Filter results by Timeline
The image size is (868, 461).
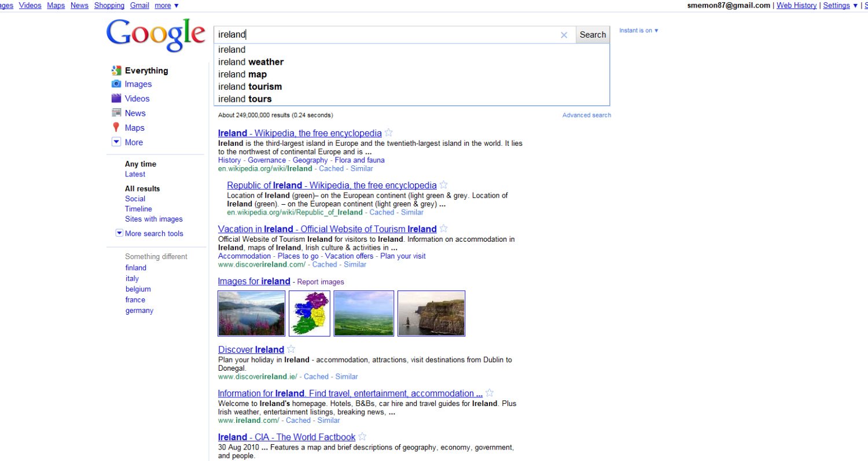pos(138,209)
